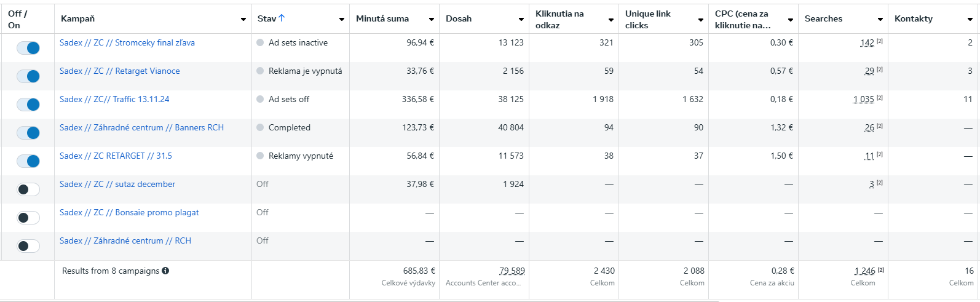Enable the sutaz december campaign toggle

28,189
